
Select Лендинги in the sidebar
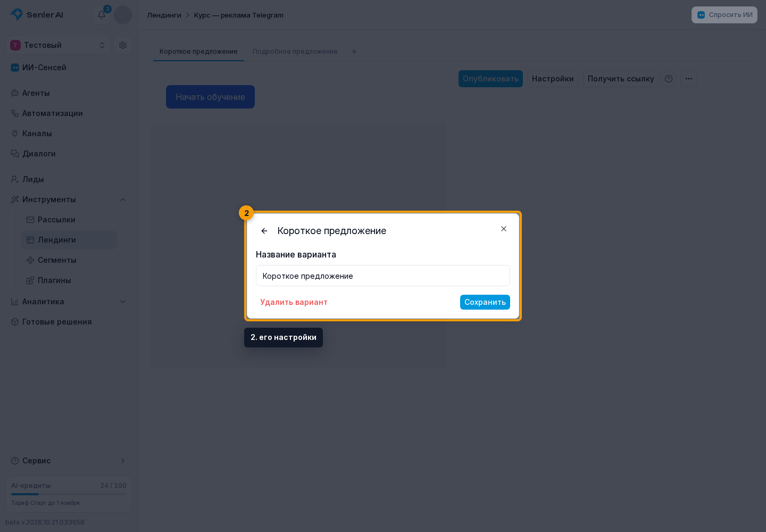coord(69,240)
